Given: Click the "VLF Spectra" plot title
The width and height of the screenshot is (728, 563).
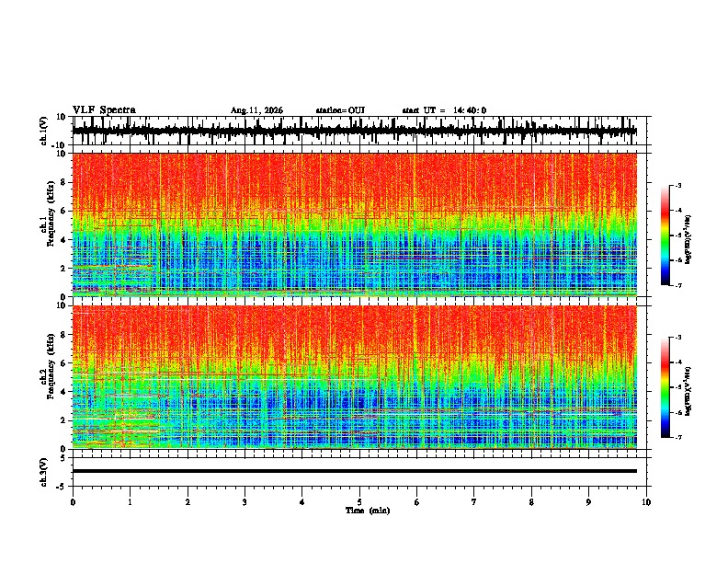Looking at the screenshot, I should [x=104, y=110].
